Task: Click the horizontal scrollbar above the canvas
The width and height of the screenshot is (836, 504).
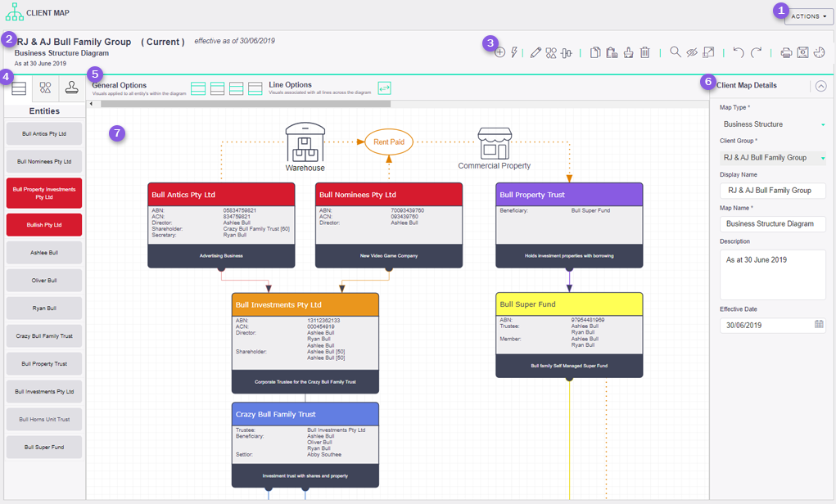Action: click(x=246, y=104)
